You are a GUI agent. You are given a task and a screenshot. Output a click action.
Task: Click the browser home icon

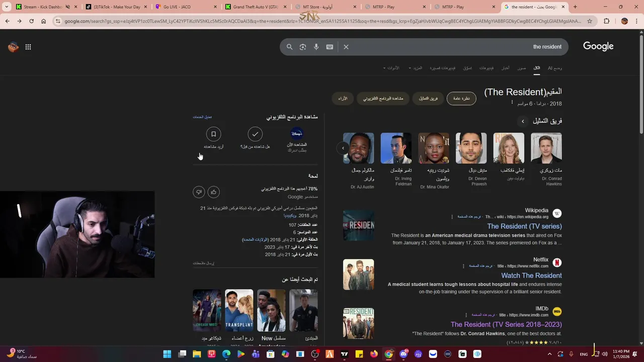point(43,21)
